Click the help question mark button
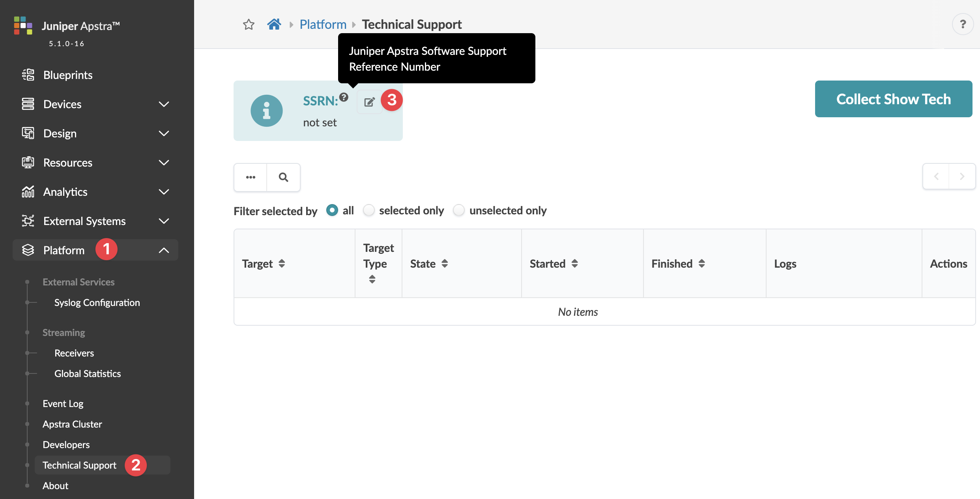 963,24
